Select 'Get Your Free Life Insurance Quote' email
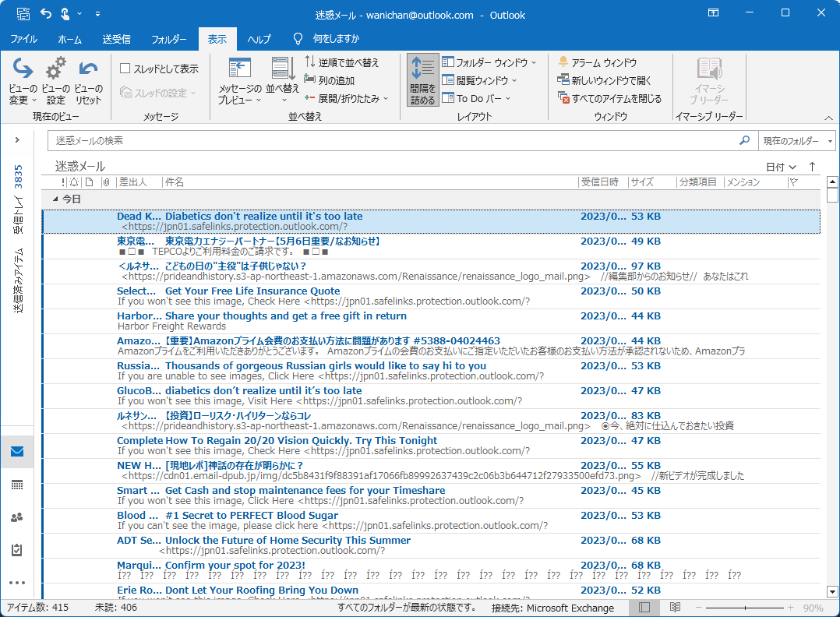840x617 pixels. 431,296
